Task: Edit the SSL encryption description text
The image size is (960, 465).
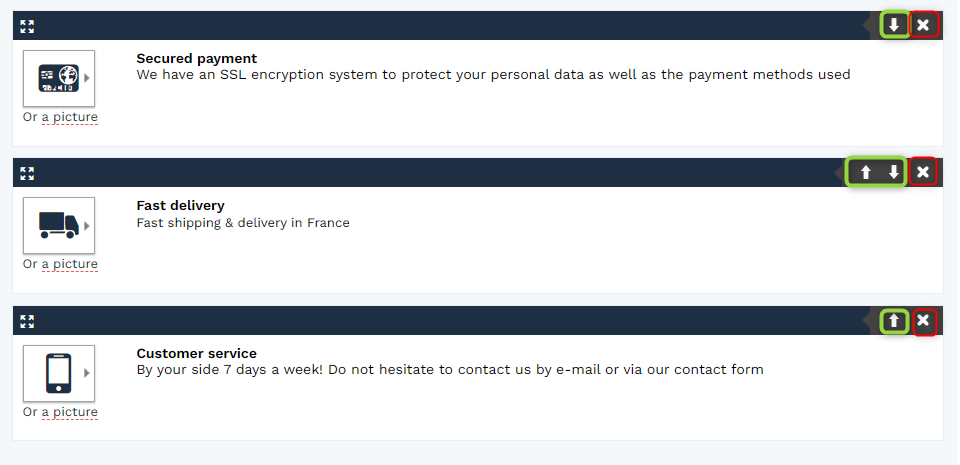Action: point(493,75)
